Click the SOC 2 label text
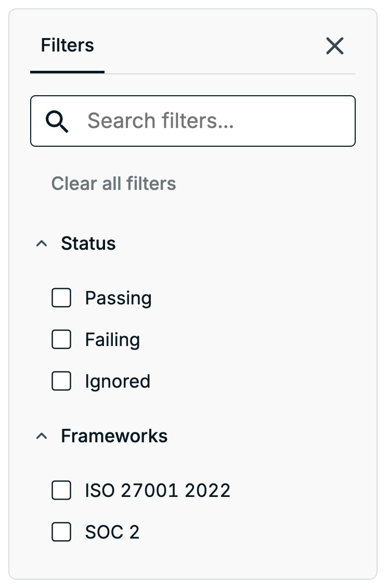The image size is (389, 588). [112, 532]
